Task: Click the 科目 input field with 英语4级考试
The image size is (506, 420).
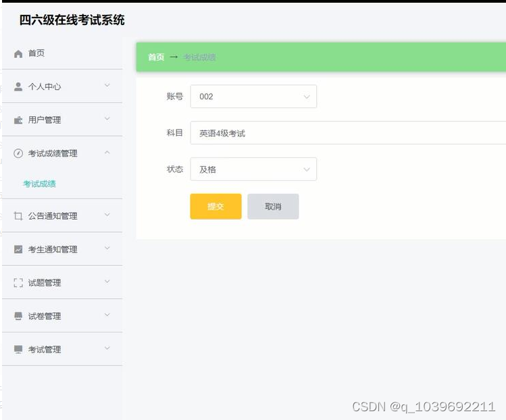Action: click(348, 133)
